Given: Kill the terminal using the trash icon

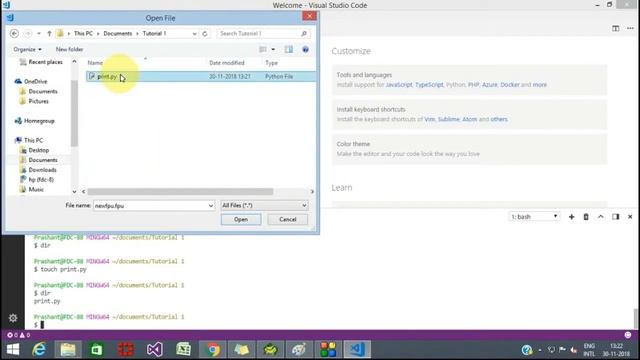Looking at the screenshot, I should (586, 217).
